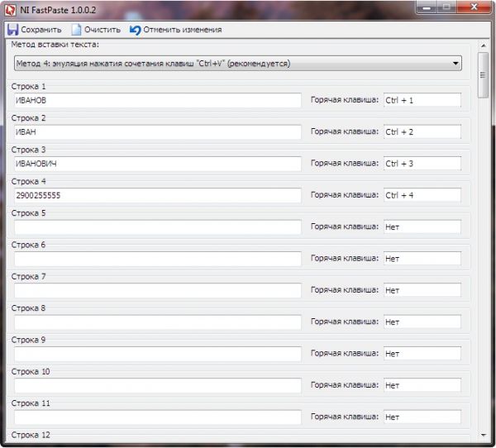Click the empty Строка 10 text field
This screenshot has height=448, width=496.
click(x=158, y=385)
